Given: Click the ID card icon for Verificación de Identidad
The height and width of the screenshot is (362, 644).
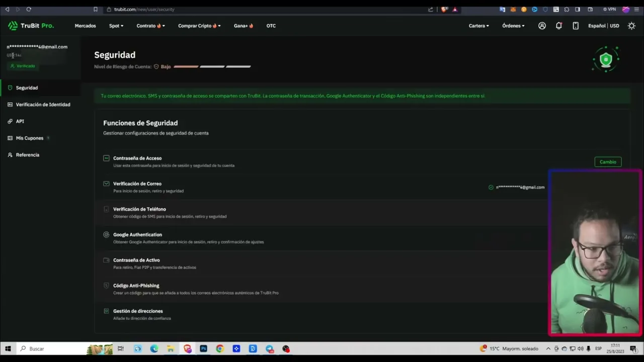Looking at the screenshot, I should [x=10, y=105].
